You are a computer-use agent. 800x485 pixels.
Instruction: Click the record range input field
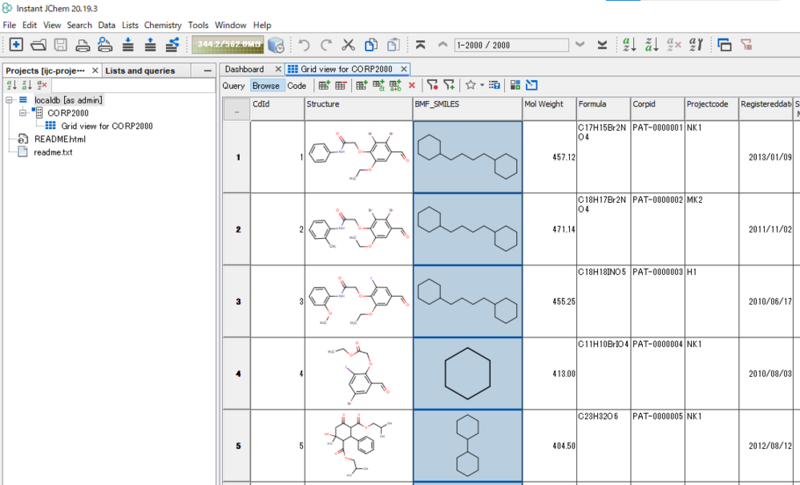click(x=511, y=45)
